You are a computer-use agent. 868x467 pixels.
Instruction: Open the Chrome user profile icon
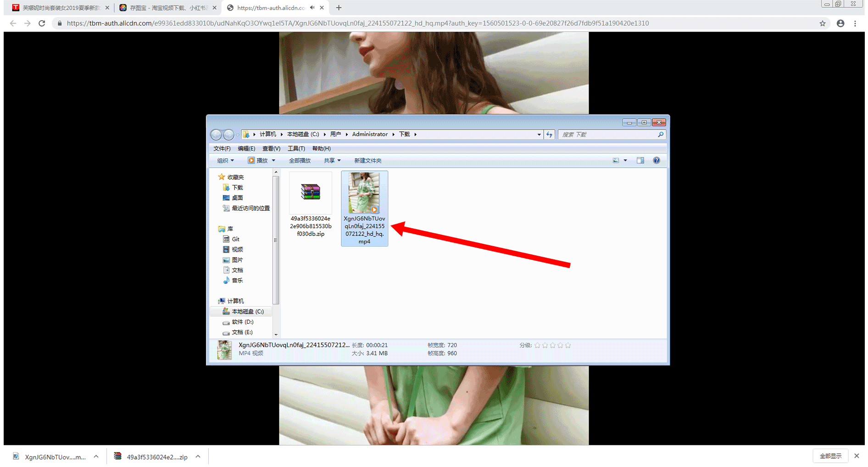pyautogui.click(x=840, y=23)
